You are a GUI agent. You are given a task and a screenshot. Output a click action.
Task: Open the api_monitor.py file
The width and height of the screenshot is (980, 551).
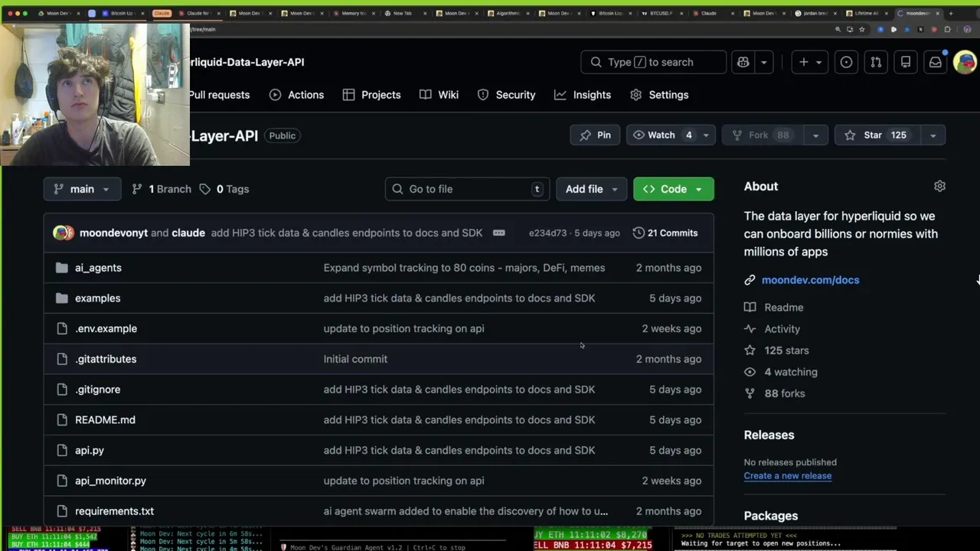110,481
